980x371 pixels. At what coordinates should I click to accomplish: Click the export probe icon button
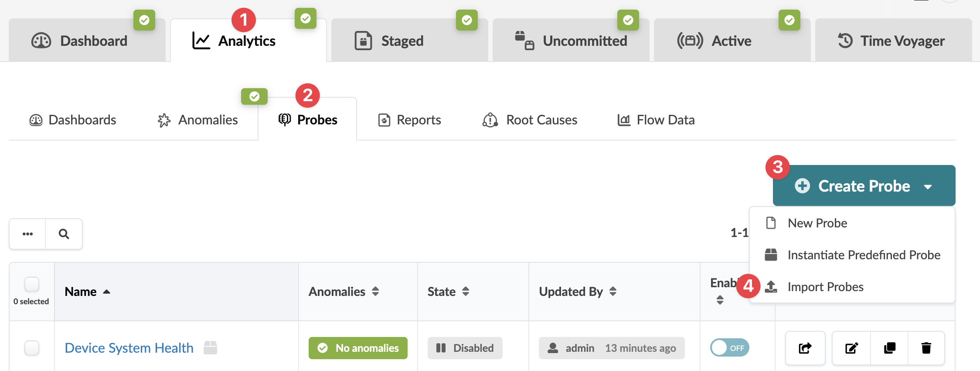[x=805, y=348]
